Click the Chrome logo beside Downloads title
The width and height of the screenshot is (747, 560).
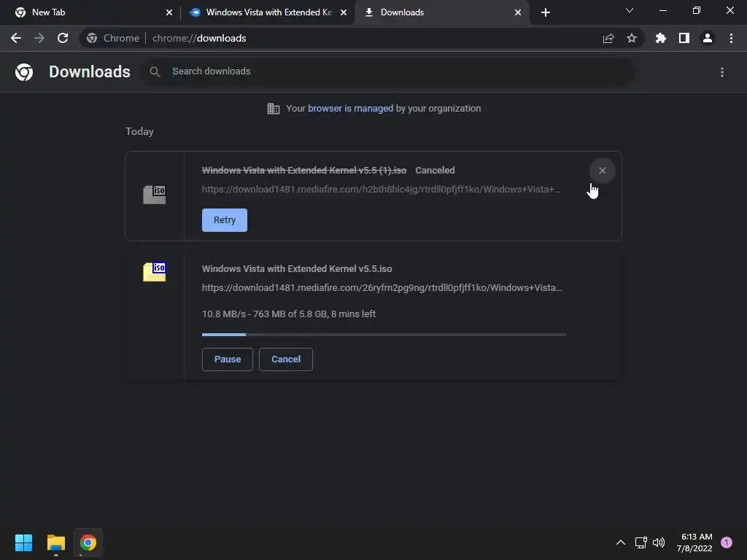click(x=24, y=72)
